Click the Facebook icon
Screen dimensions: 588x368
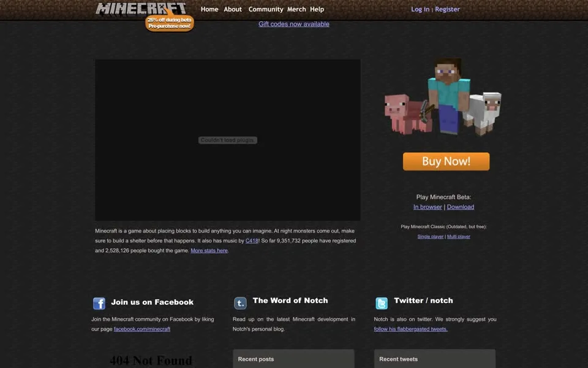(x=99, y=303)
